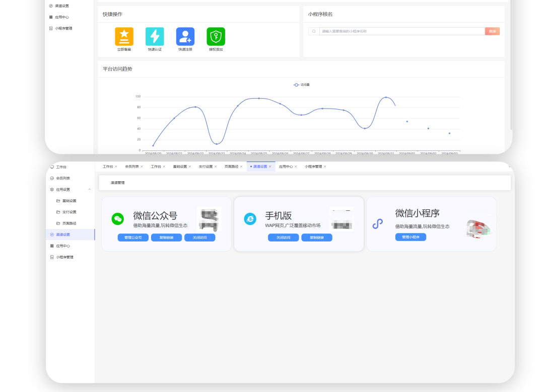
Task: Close the 页面路径 tab
Action: click(241, 167)
